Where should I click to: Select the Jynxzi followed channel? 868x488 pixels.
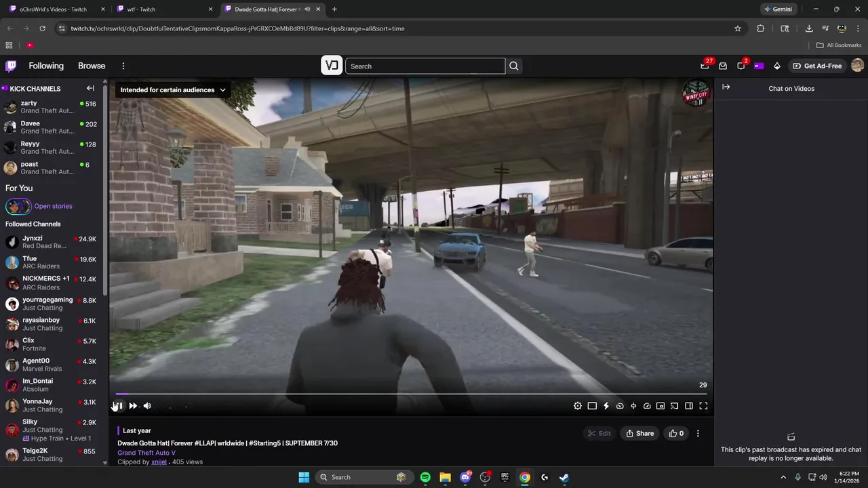(52, 242)
